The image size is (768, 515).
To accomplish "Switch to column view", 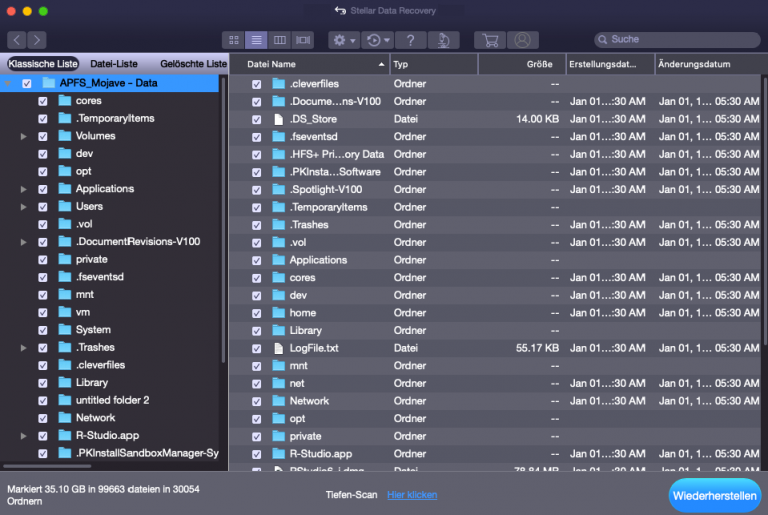I will [280, 40].
